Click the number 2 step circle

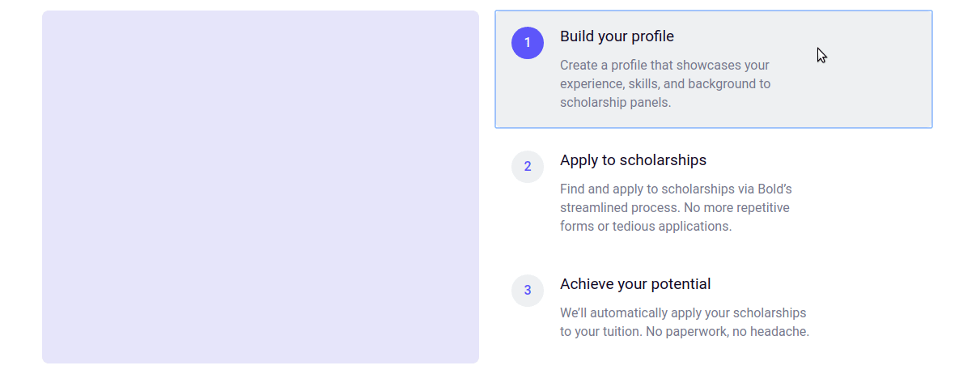(x=528, y=167)
